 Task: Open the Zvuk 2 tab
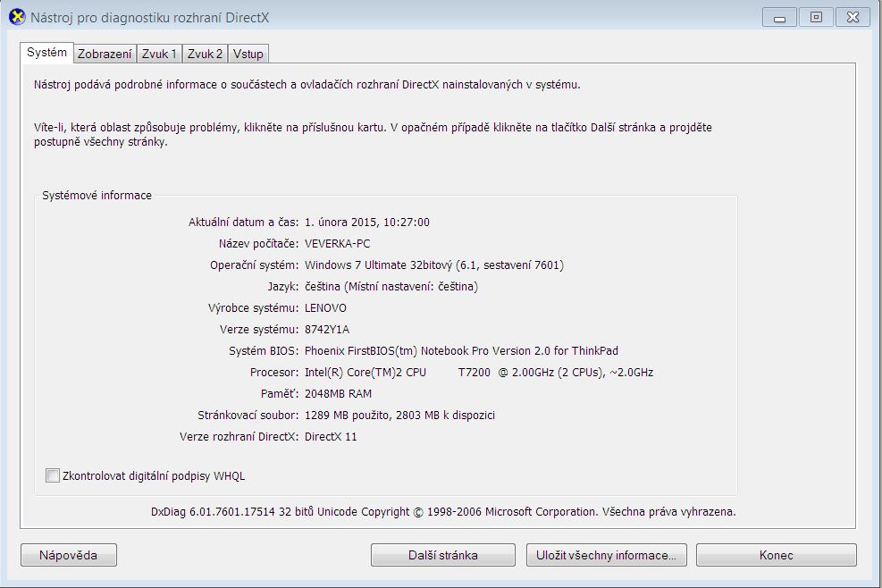[x=205, y=54]
